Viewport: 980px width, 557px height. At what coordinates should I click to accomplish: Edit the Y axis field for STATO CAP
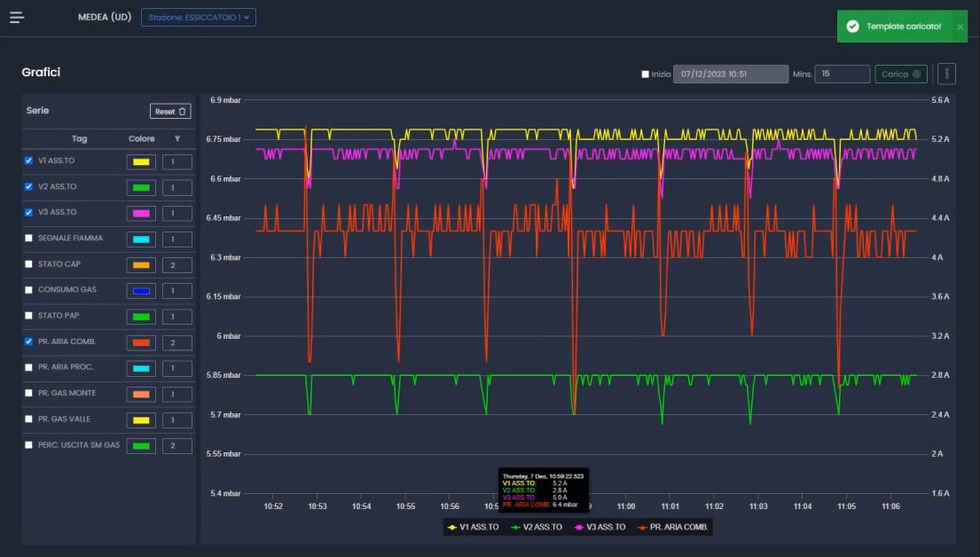pos(176,265)
